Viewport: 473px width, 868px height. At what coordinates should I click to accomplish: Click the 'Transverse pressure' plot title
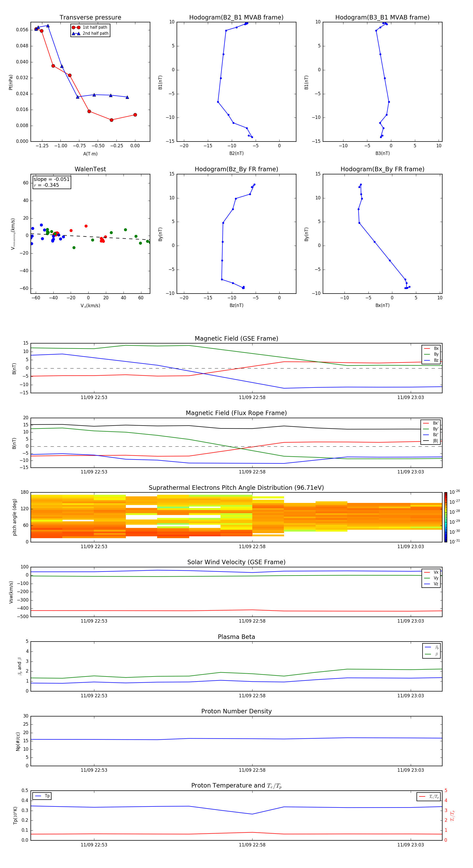click(x=90, y=18)
